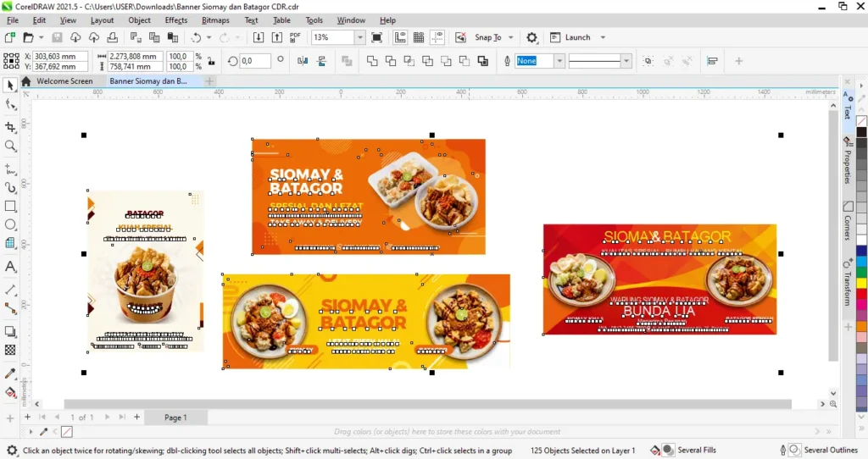The image size is (868, 459).
Task: Click the no-fill swatch in document palette
Action: click(x=66, y=431)
